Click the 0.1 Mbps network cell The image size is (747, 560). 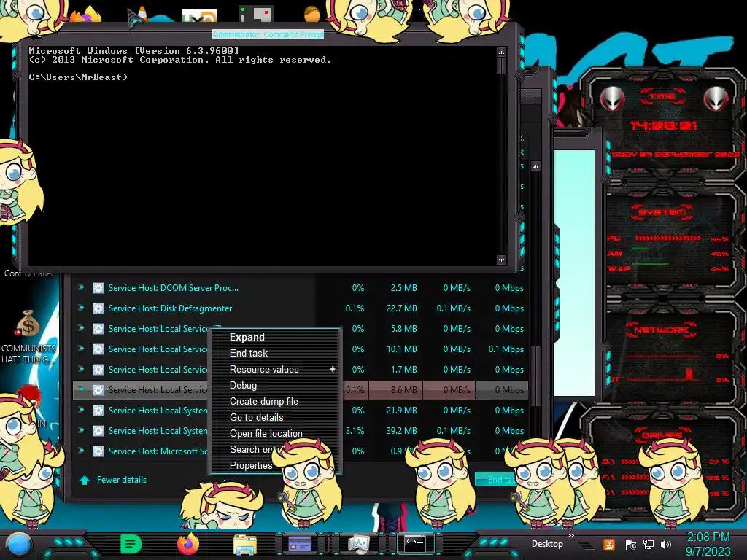click(x=506, y=349)
